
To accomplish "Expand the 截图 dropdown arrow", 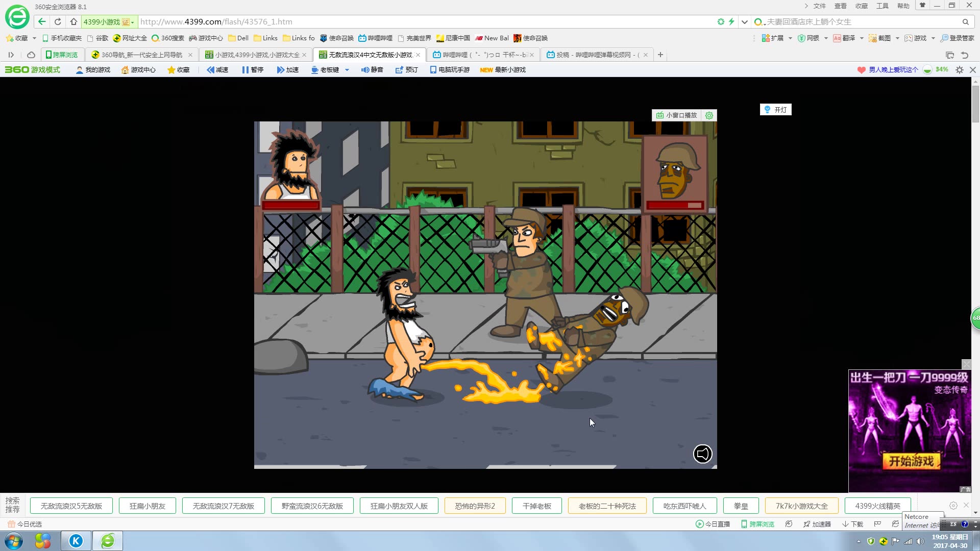I will coord(897,38).
